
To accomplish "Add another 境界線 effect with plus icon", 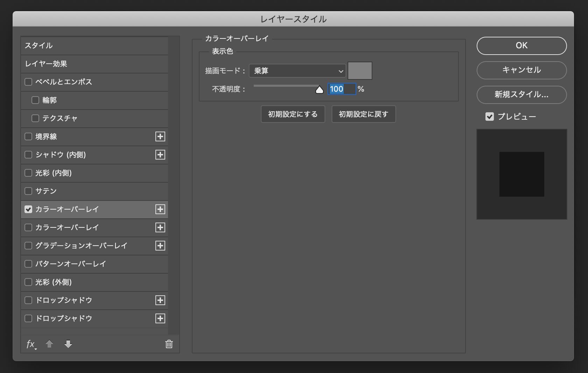I will click(160, 136).
